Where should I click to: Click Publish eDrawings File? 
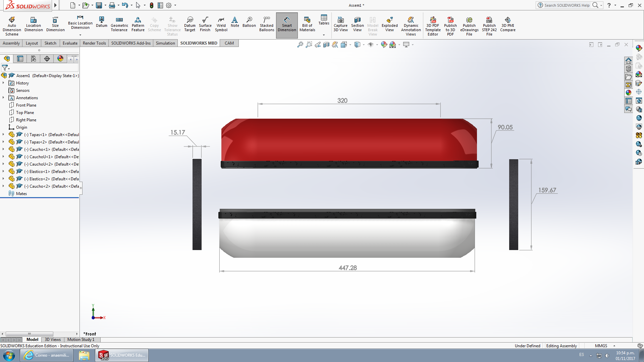pyautogui.click(x=469, y=26)
